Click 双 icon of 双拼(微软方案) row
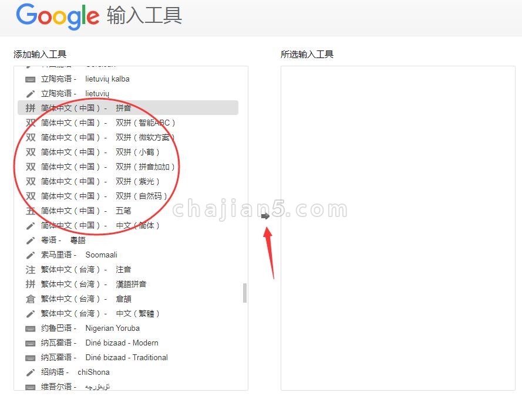The image size is (522, 420). tap(31, 137)
